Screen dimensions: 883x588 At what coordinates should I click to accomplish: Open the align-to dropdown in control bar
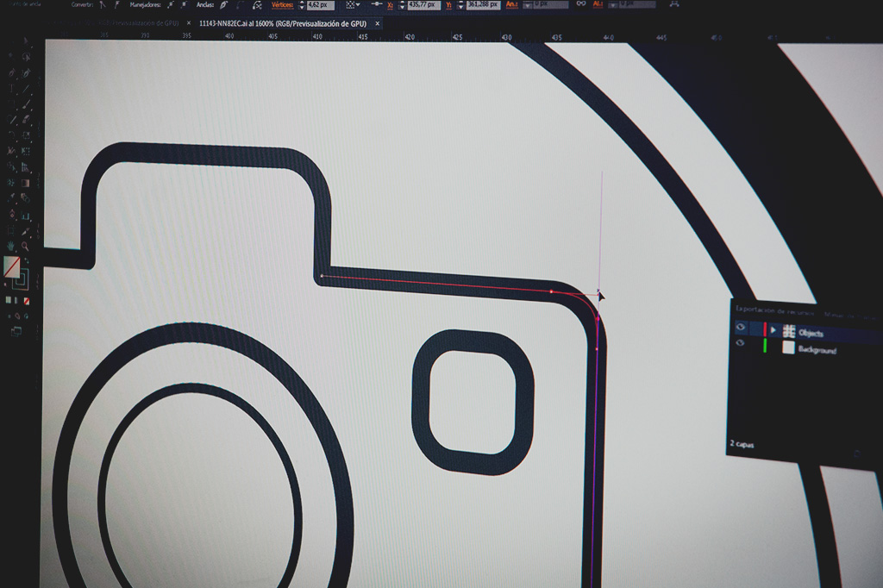(352, 5)
